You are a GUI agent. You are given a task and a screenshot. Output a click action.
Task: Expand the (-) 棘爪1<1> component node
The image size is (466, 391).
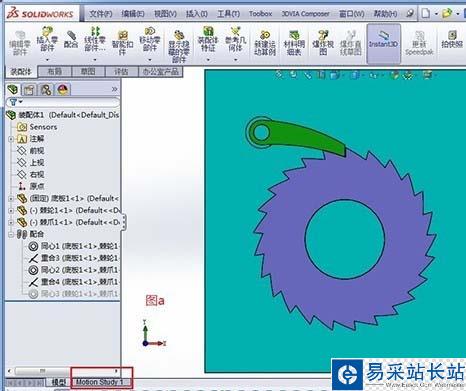pos(11,223)
